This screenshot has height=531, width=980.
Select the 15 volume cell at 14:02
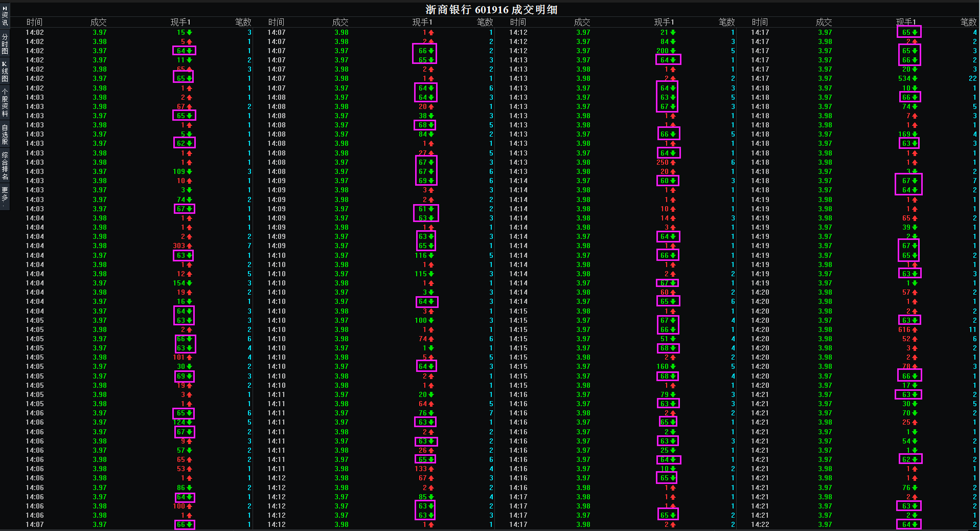point(184,32)
